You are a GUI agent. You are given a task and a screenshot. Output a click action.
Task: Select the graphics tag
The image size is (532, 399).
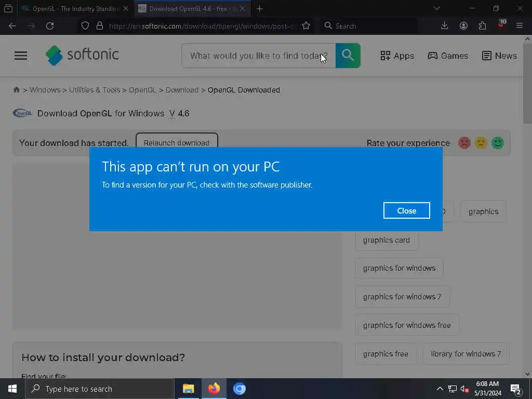[x=483, y=211]
